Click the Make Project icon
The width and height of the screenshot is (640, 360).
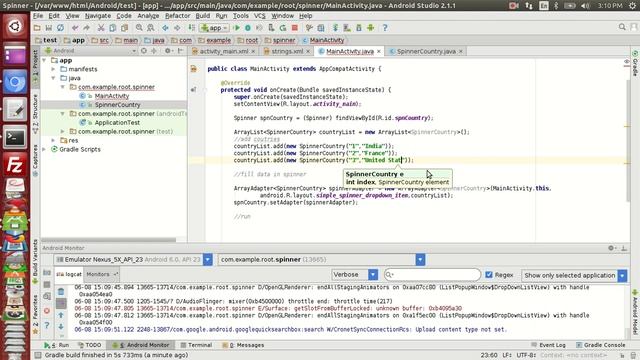coord(191,28)
